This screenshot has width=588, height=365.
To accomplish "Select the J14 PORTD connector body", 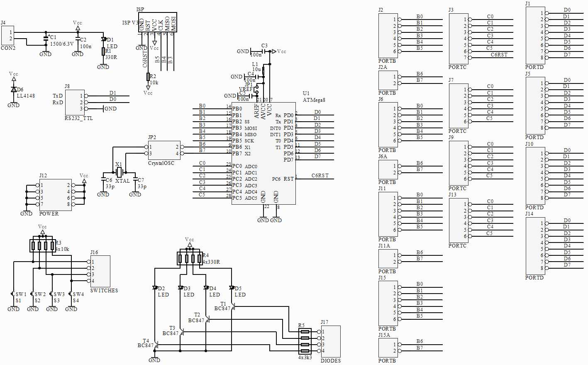I will tap(535, 246).
